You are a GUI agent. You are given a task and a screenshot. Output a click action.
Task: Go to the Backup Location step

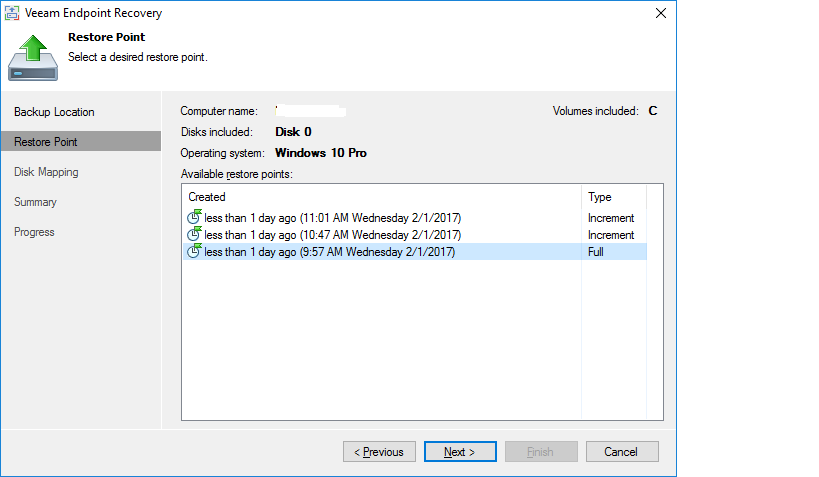pos(54,112)
